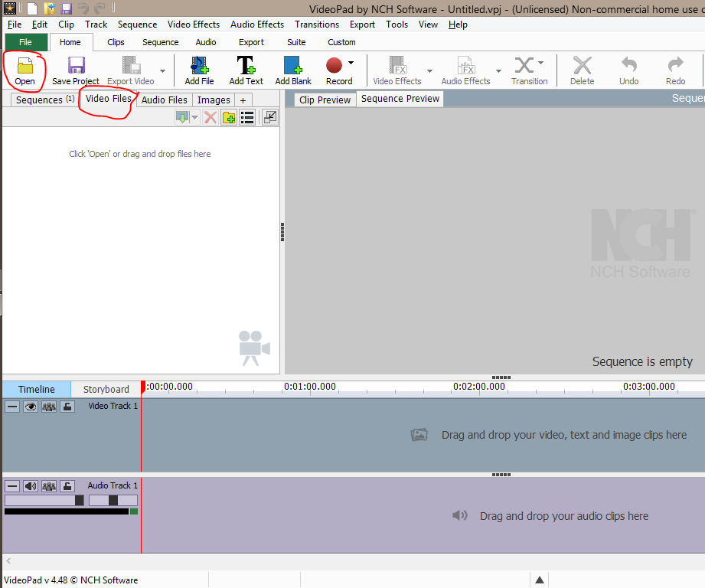Open the Transition dropdown arrow
Viewport: 705px width, 588px height.
[541, 63]
